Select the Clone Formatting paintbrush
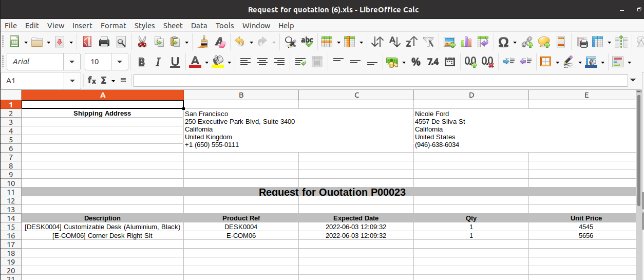 pos(203,42)
